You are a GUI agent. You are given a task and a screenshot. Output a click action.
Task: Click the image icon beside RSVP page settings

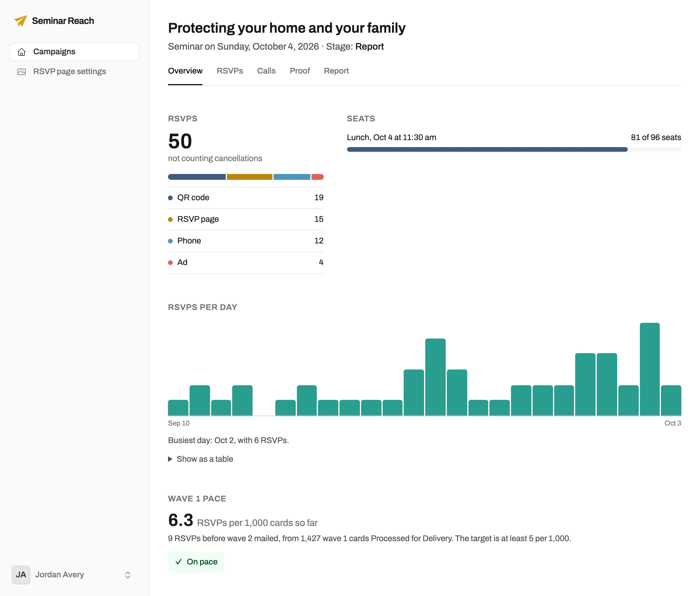22,72
